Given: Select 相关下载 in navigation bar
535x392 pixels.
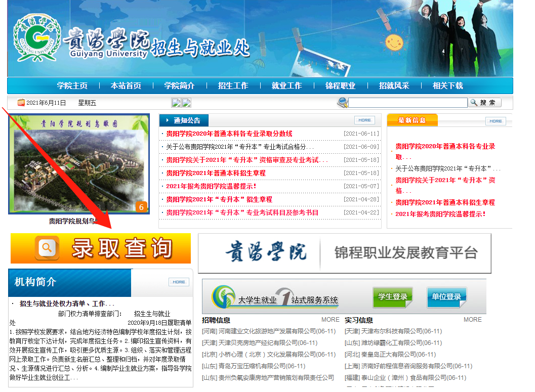Looking at the screenshot, I should click(447, 86).
